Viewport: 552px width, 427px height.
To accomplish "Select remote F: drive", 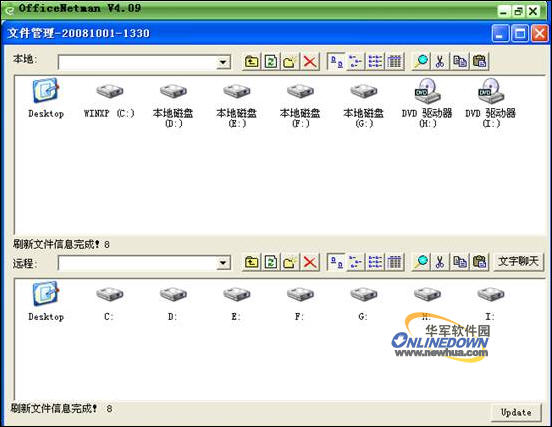I will [300, 303].
